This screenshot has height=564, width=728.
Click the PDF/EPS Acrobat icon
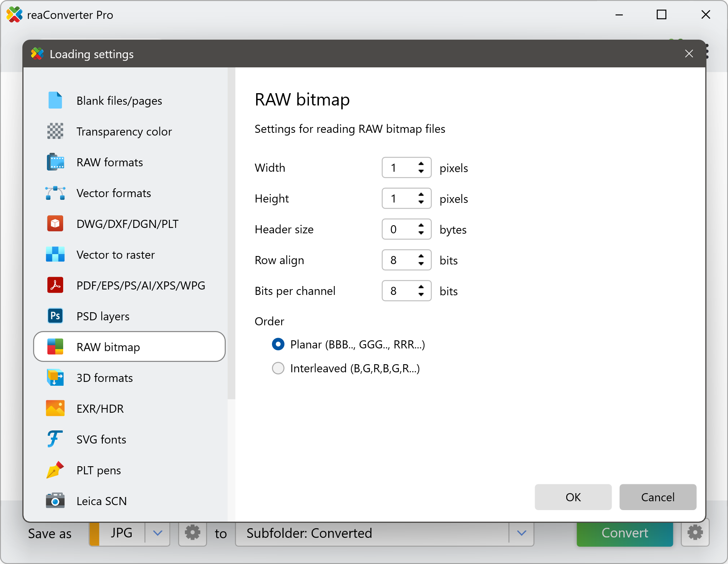pyautogui.click(x=55, y=285)
